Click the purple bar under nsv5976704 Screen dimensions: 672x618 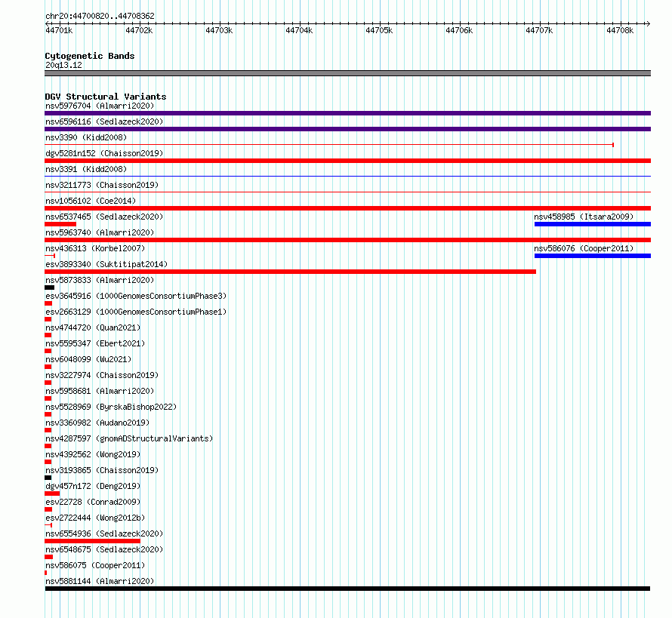(x=347, y=113)
